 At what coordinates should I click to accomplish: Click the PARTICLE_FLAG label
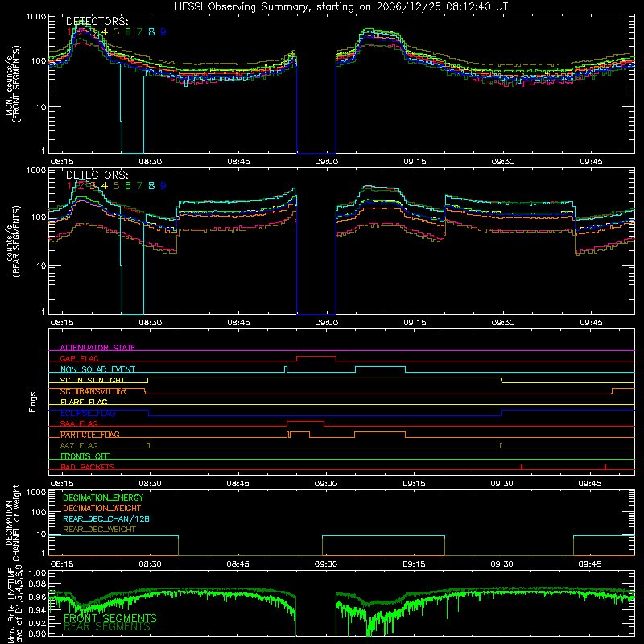(x=89, y=435)
